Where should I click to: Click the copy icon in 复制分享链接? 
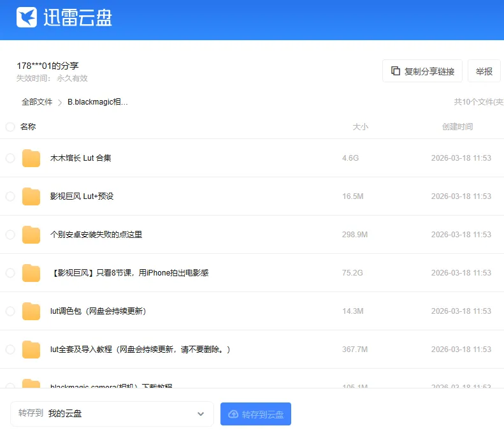click(x=395, y=71)
